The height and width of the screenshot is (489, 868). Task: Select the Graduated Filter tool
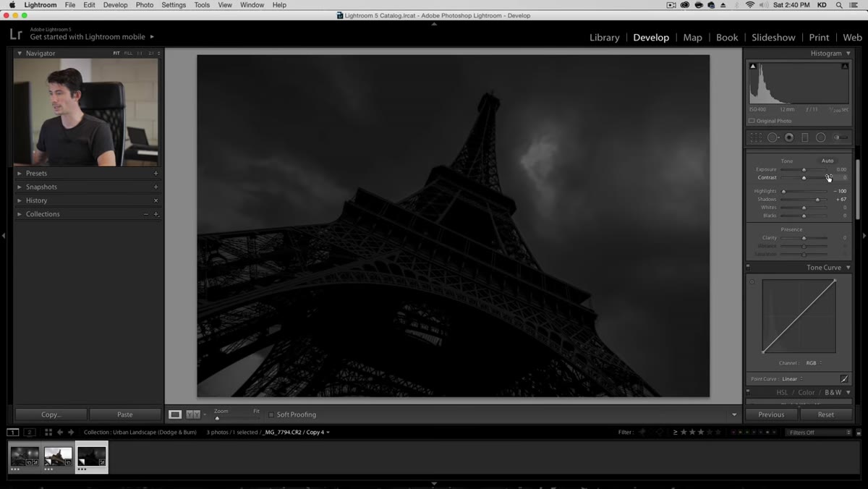pos(804,137)
